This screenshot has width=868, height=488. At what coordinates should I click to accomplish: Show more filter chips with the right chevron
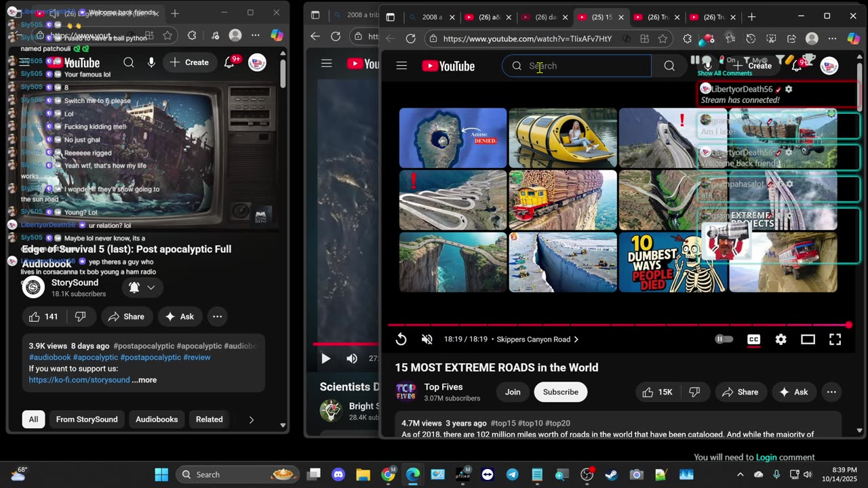coord(251,420)
